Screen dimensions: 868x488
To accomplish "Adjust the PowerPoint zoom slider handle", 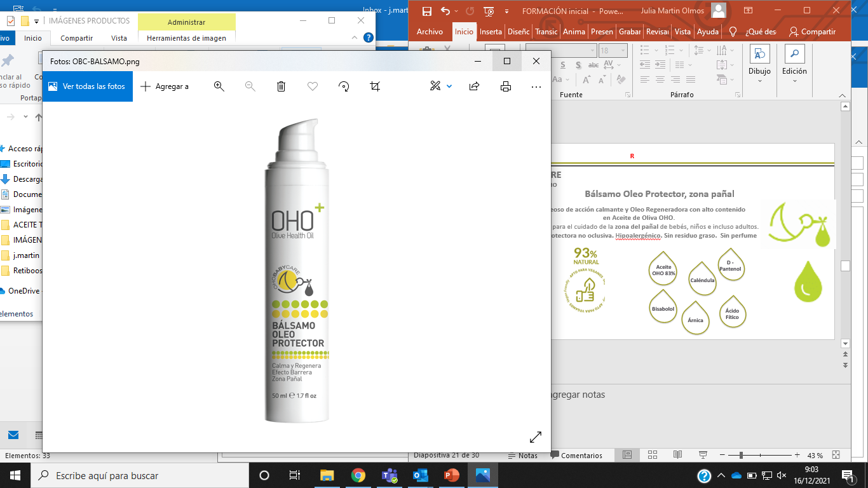I will 741,455.
